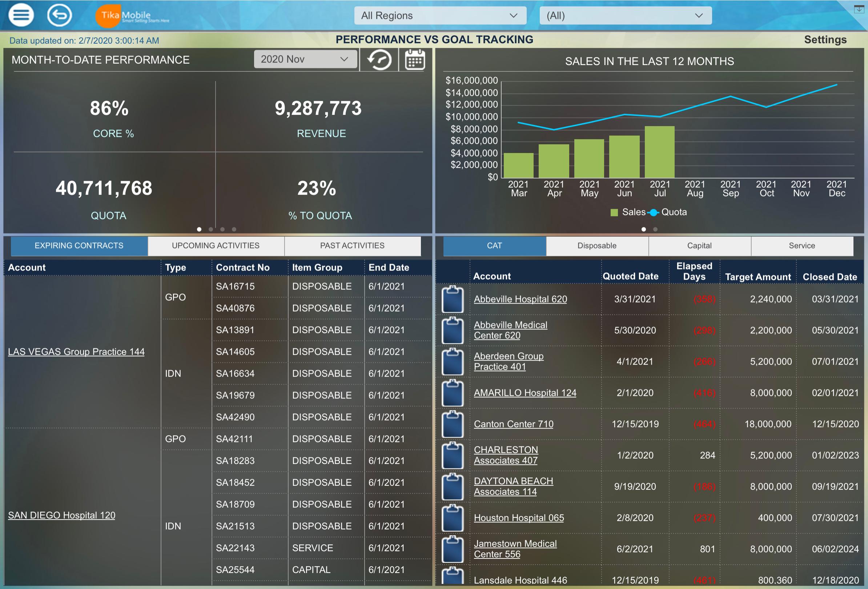Image resolution: width=868 pixels, height=589 pixels.
Task: Open clipboard icon for CHARLESTON Associates 407
Action: click(x=453, y=455)
